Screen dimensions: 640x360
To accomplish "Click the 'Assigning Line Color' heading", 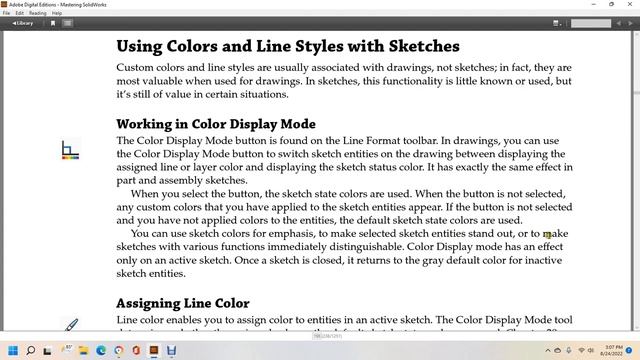I will [183, 303].
